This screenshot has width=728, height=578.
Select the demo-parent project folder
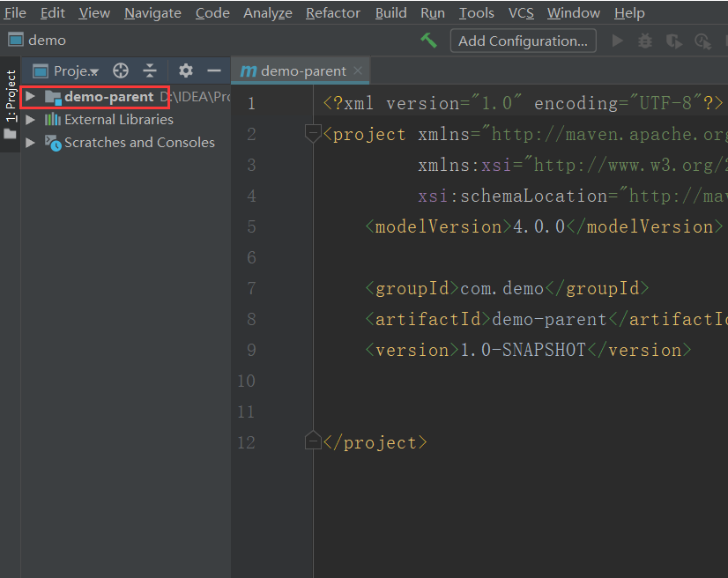[x=108, y=97]
